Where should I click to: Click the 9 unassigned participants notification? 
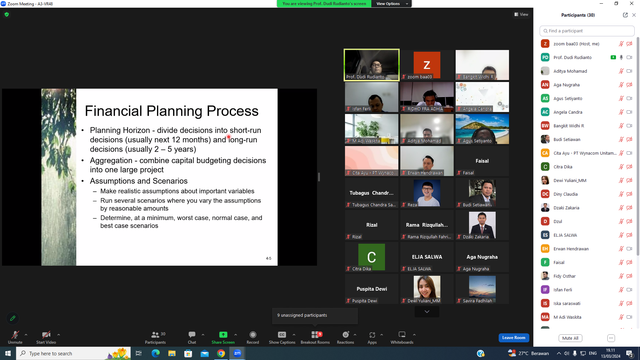tap(315, 316)
